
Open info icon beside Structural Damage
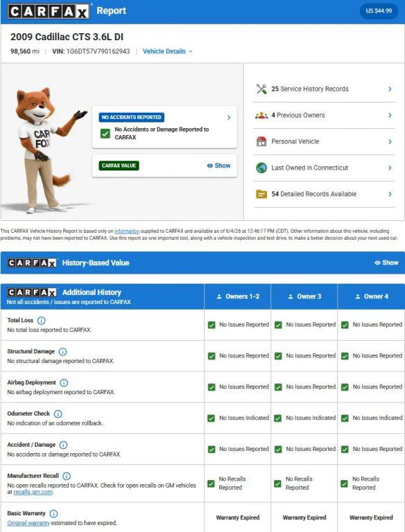coord(63,351)
